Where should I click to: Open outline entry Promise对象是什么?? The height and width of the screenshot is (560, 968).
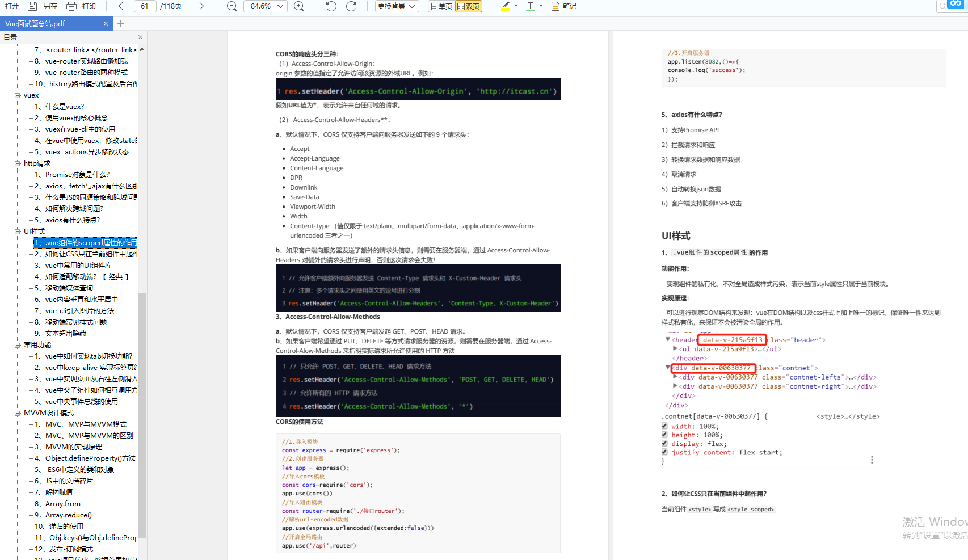(x=72, y=175)
